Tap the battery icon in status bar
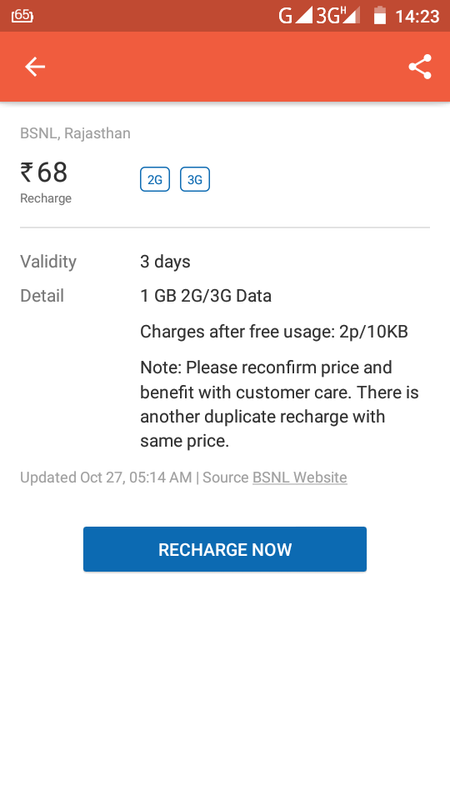 point(380,15)
